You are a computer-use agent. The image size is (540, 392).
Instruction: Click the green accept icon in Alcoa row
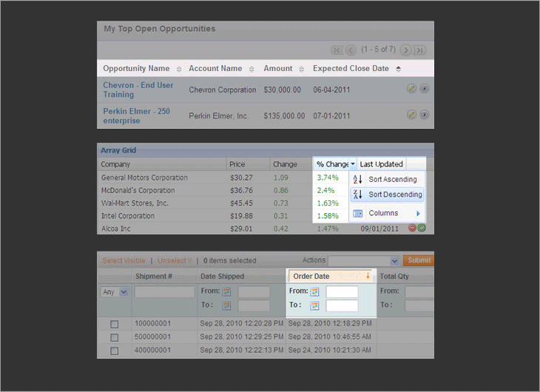(422, 229)
